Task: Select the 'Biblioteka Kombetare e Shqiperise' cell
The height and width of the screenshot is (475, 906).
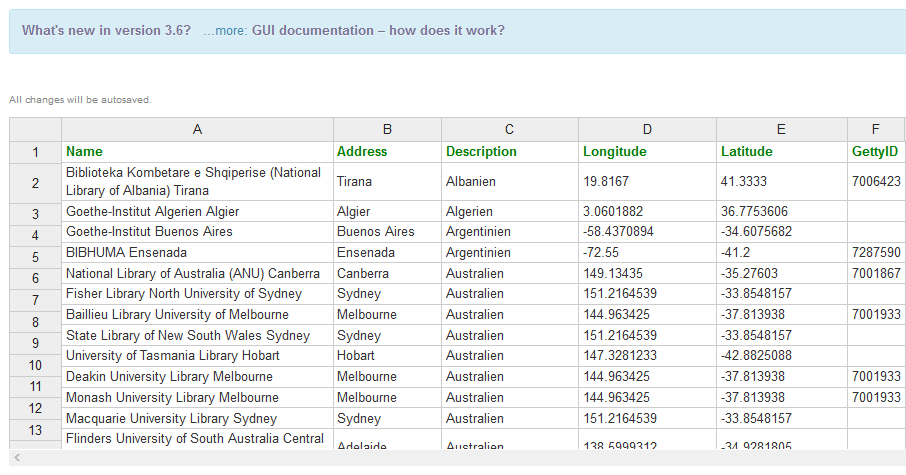Action: (x=197, y=181)
